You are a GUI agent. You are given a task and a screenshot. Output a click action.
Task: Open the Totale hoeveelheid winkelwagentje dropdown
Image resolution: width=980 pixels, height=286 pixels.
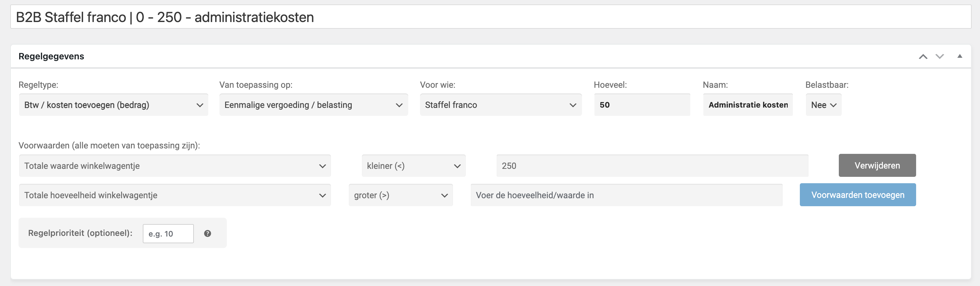click(x=175, y=195)
